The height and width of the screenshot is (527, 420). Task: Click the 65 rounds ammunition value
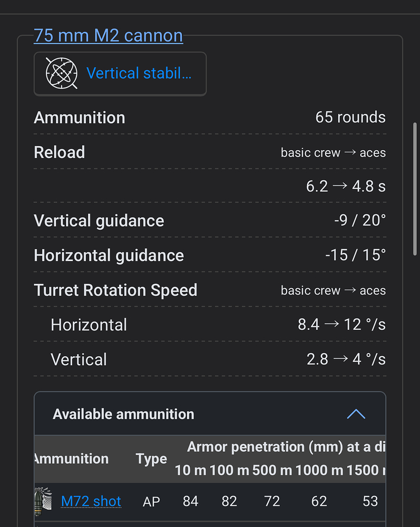coord(350,118)
